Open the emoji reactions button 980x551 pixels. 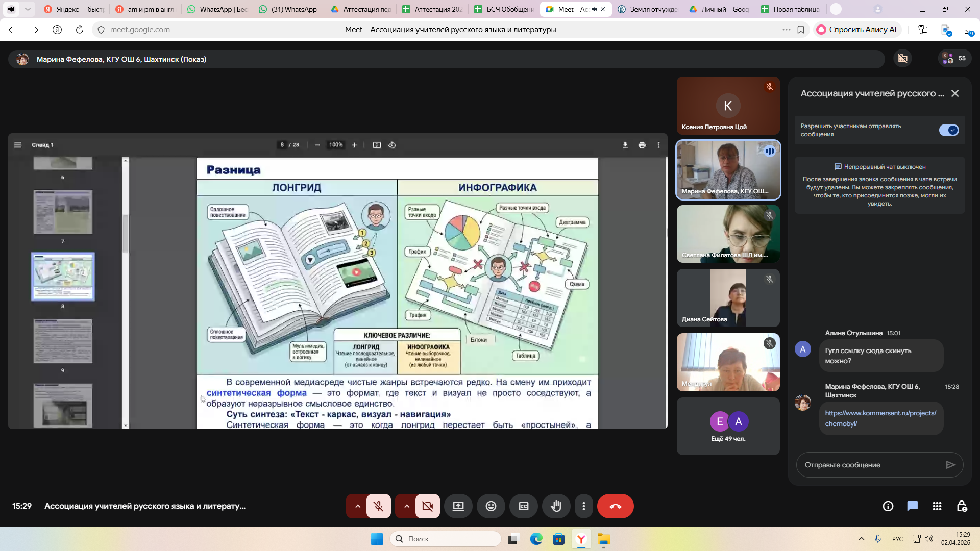click(491, 506)
